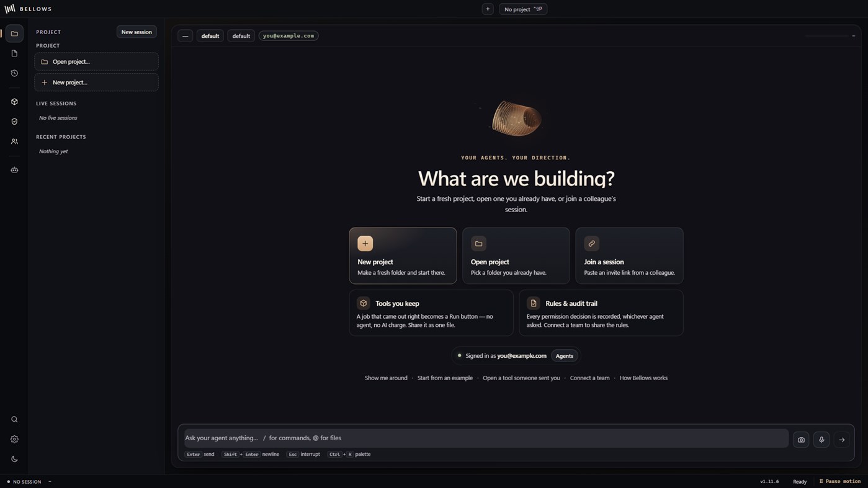
Task: Click New project... in sidebar
Action: coord(96,82)
